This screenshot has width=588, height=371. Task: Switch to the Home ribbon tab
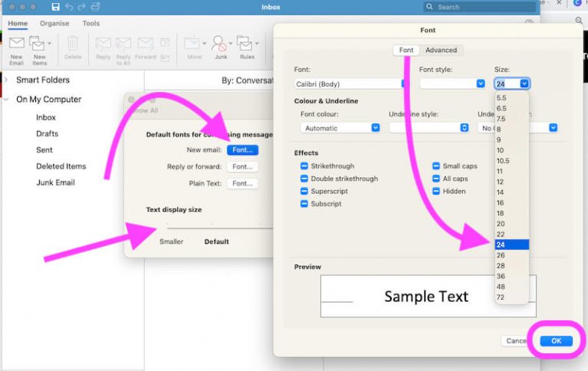coord(18,23)
